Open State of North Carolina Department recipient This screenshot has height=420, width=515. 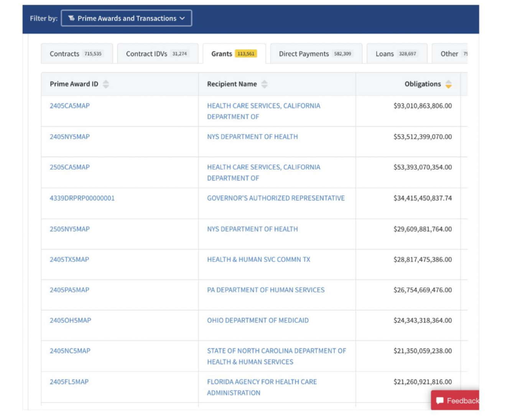(x=276, y=356)
